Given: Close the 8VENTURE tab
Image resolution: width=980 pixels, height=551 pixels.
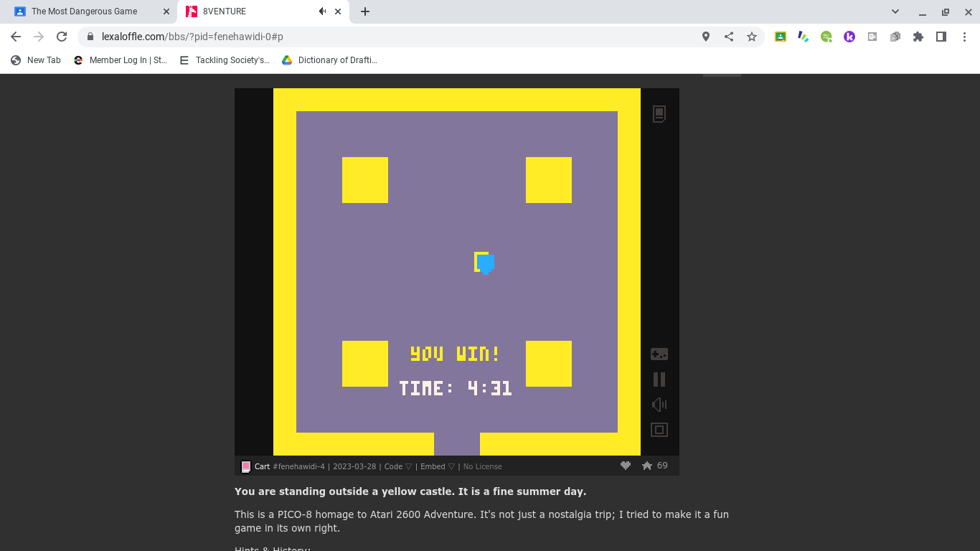Looking at the screenshot, I should pos(338,11).
